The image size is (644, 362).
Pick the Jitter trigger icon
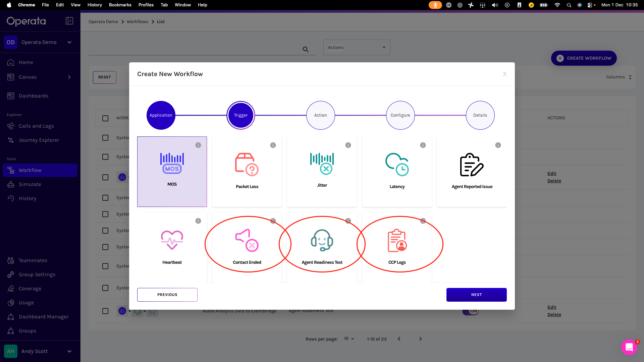tap(322, 164)
